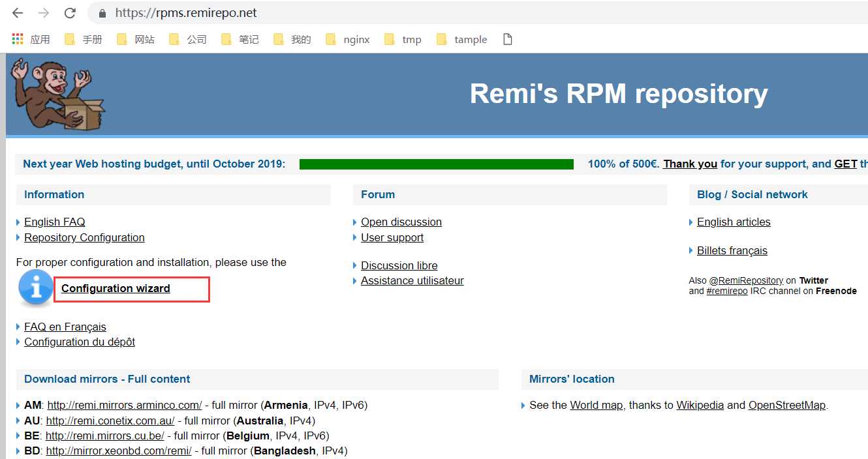Click the padlock site security icon
Screen dimensions: 868x459
point(102,13)
